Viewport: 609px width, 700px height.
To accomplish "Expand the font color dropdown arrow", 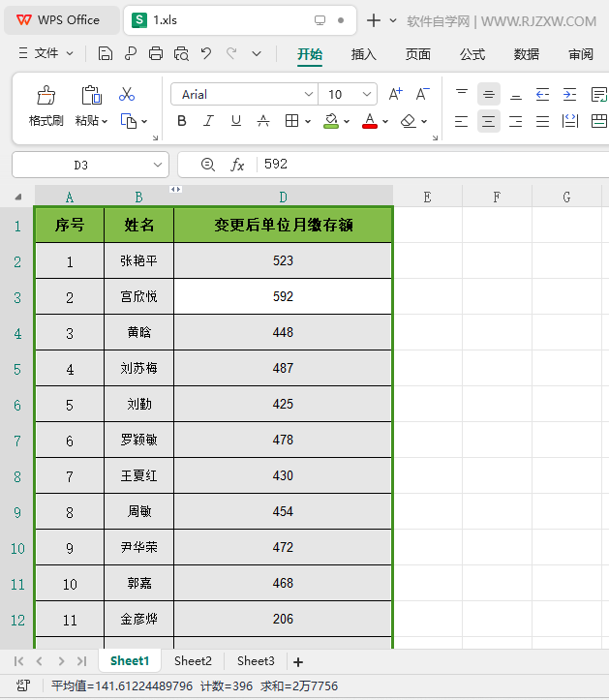I will pyautogui.click(x=385, y=121).
